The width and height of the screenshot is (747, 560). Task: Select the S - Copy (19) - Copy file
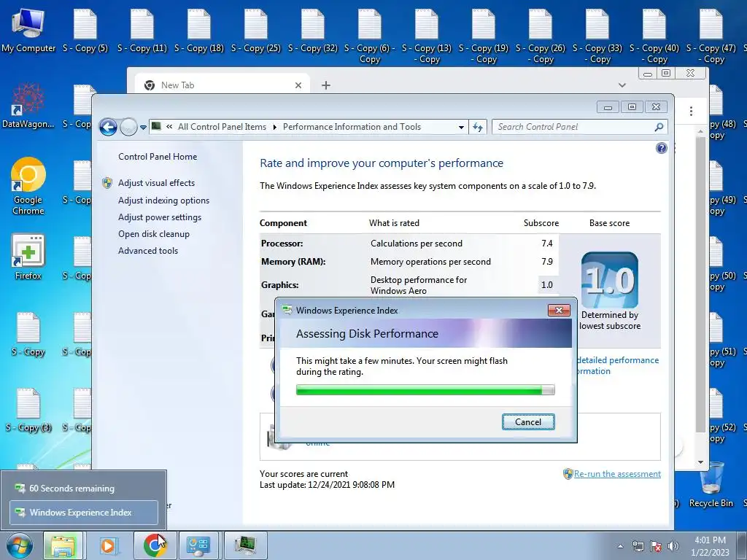tap(484, 36)
